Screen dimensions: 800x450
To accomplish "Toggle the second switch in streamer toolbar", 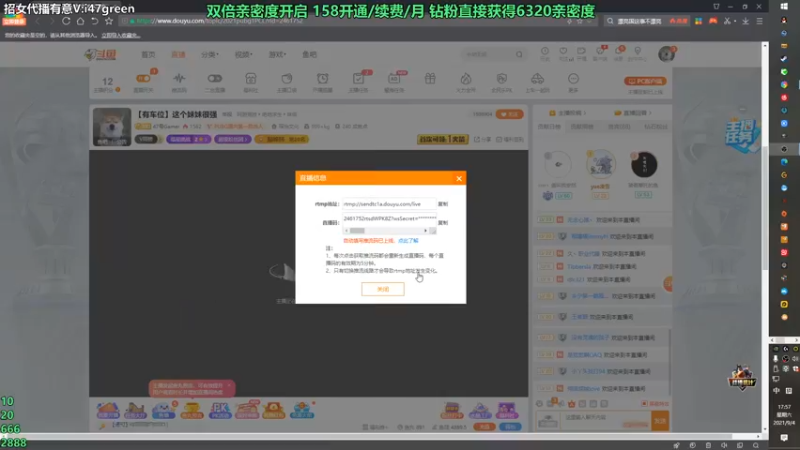I will 215,79.
